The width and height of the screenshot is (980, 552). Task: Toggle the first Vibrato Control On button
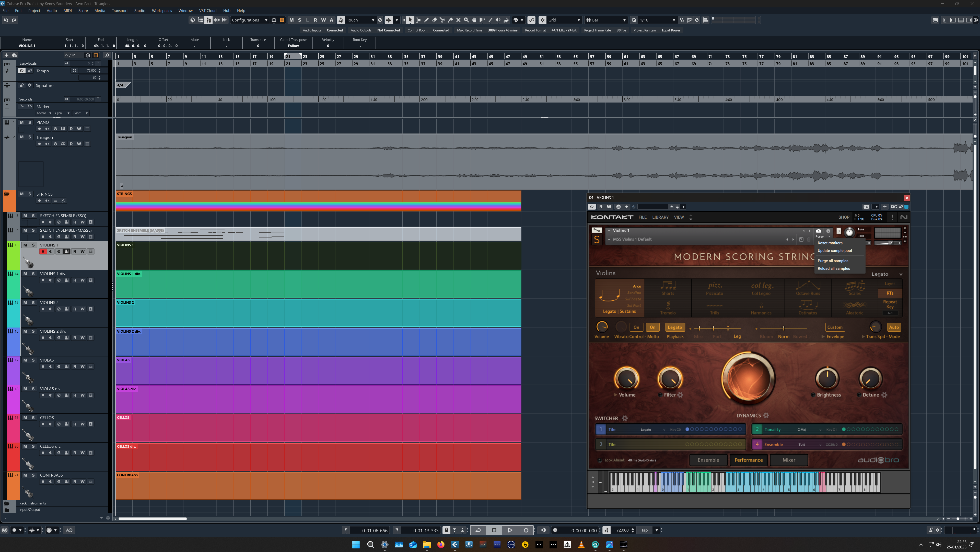pos(636,328)
